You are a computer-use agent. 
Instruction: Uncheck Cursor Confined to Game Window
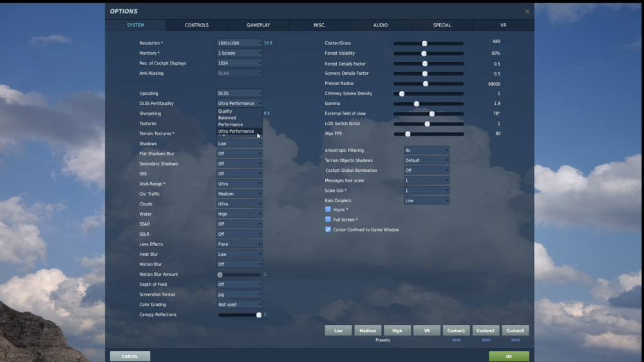328,229
